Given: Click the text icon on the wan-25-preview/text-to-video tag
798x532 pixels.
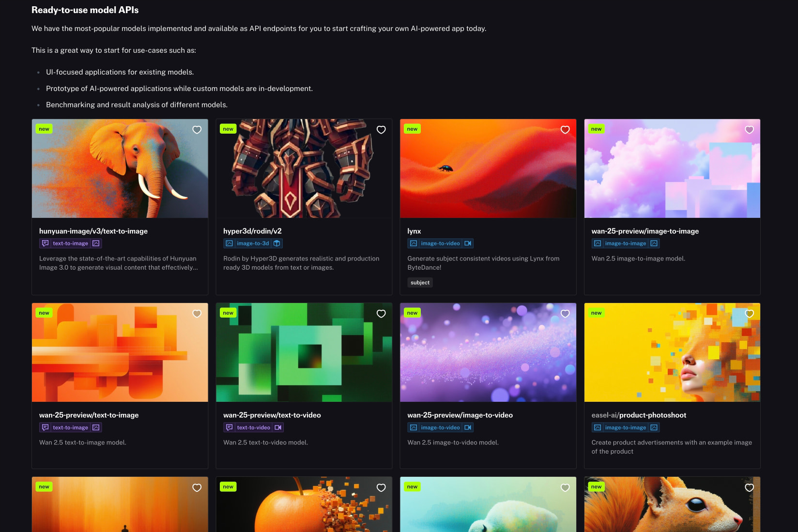Looking at the screenshot, I should [229, 427].
